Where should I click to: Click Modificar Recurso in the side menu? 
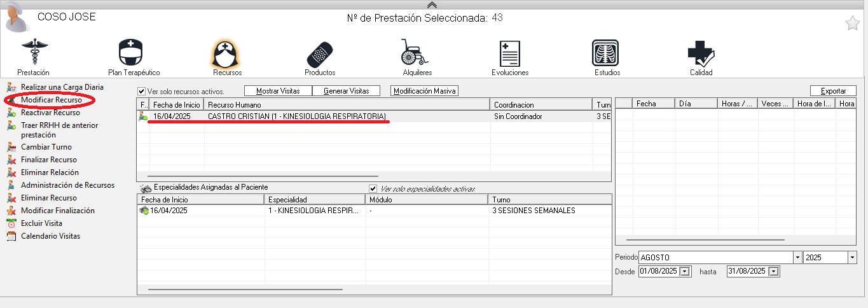click(51, 100)
